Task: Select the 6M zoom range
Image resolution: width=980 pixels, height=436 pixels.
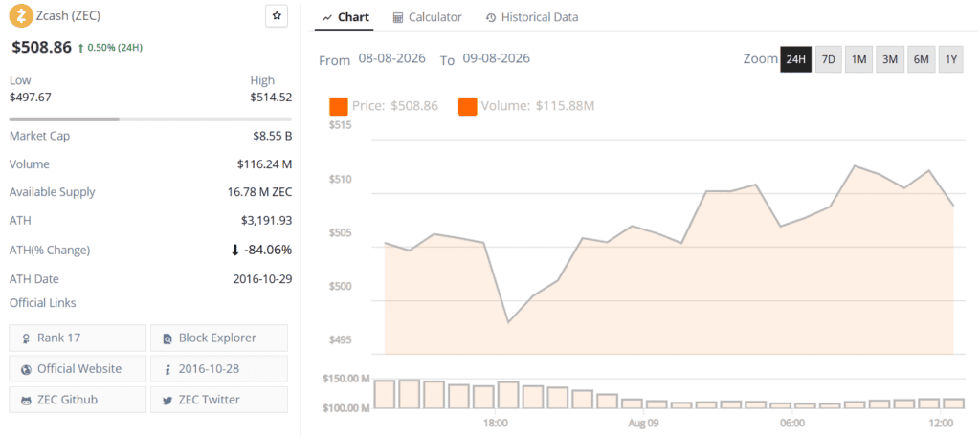Action: coord(922,59)
